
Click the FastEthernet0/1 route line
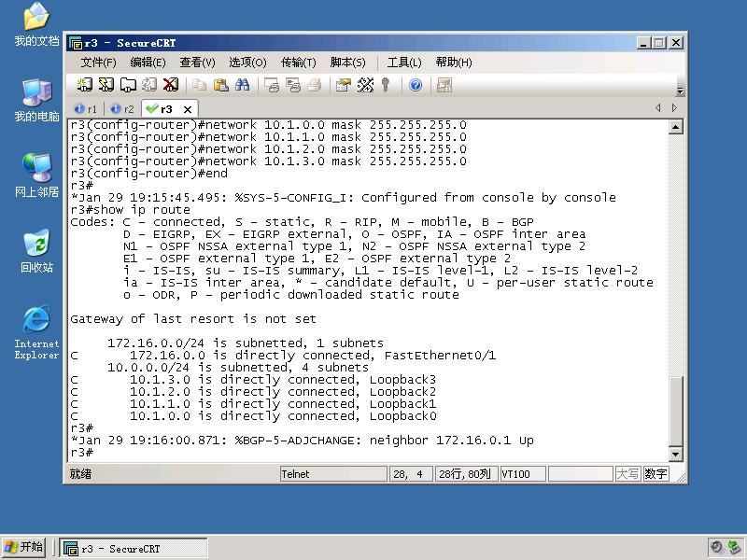[283, 356]
